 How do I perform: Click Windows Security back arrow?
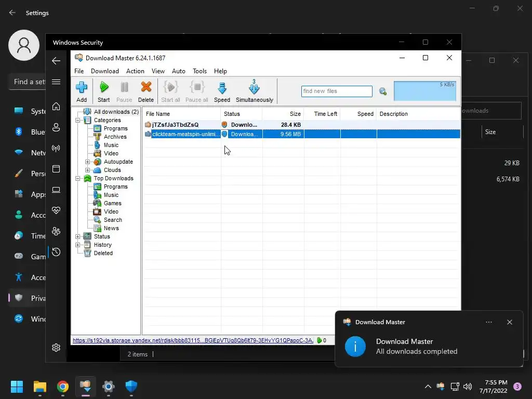click(56, 61)
